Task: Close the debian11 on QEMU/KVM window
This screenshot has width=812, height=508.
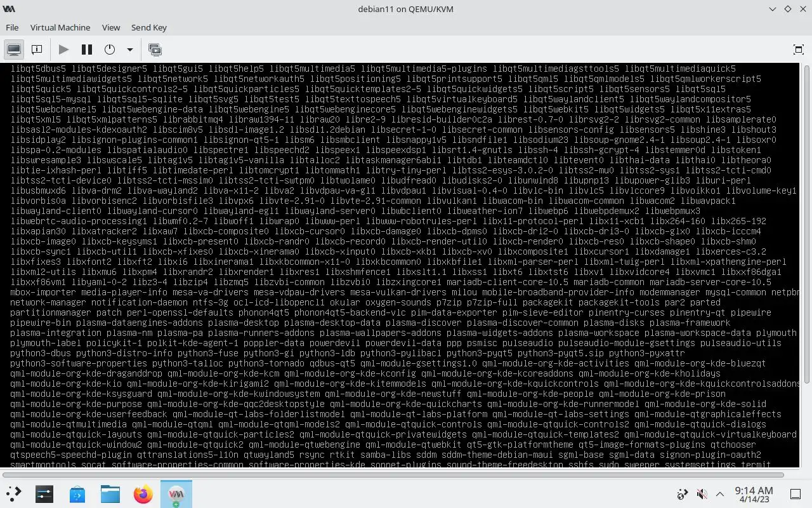Action: [x=802, y=9]
